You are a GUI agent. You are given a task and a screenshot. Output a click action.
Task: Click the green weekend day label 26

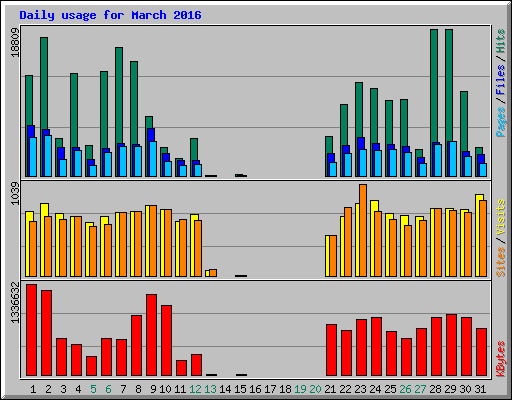tap(405, 389)
